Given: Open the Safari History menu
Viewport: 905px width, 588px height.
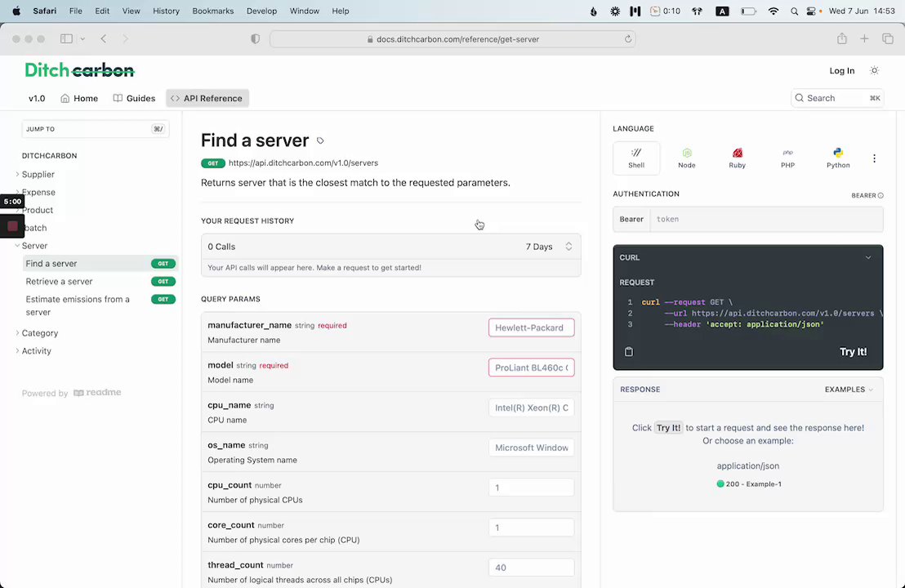Looking at the screenshot, I should 167,11.
